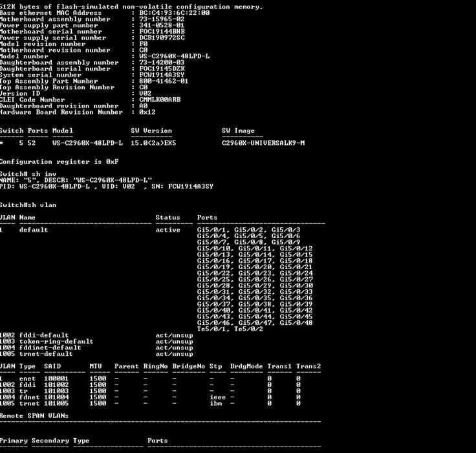Select SW Version 15.0(2a)EX5
This screenshot has height=453, width=476.
click(154, 143)
